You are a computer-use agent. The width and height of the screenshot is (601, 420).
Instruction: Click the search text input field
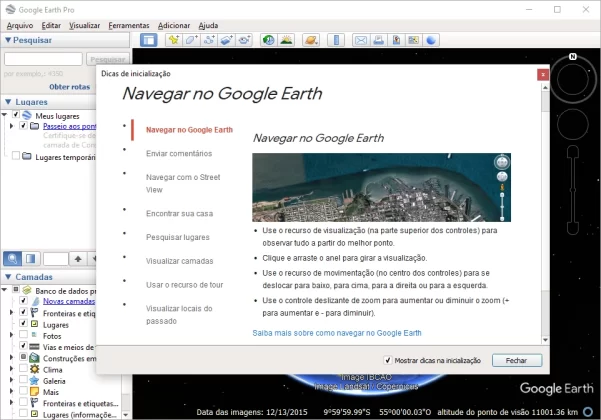click(43, 59)
